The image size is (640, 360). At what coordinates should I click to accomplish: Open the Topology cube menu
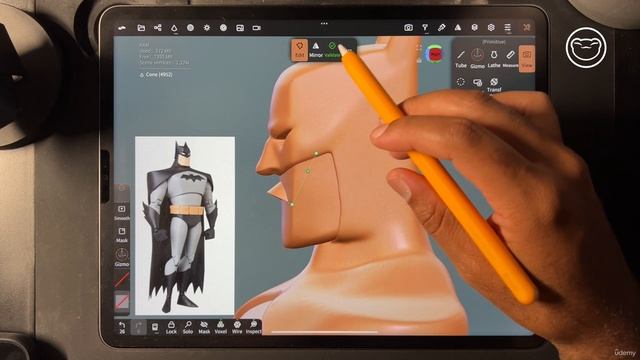[474, 27]
